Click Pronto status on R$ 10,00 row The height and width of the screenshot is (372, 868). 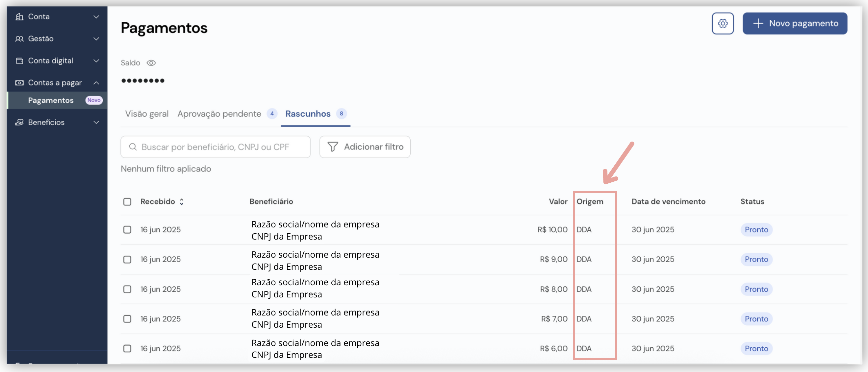point(756,230)
